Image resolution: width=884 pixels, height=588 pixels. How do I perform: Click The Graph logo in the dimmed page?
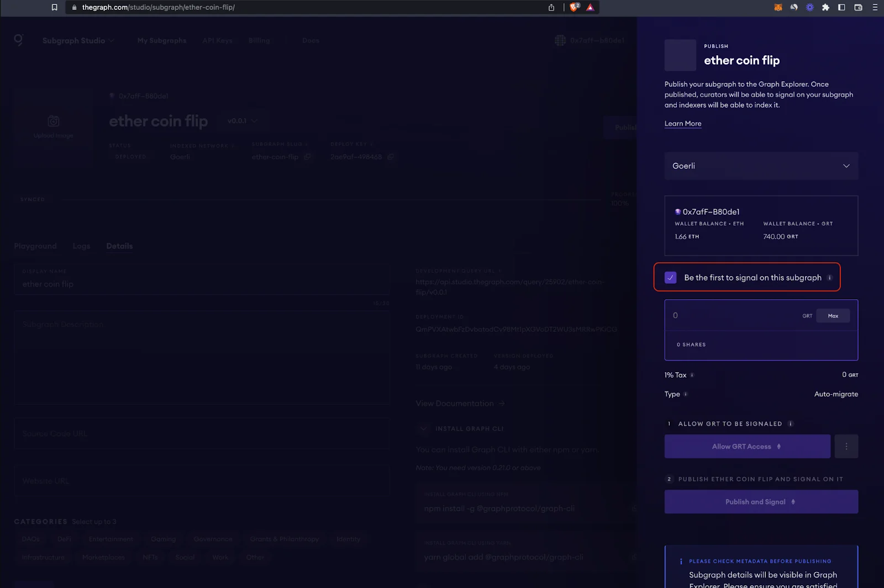tap(18, 40)
